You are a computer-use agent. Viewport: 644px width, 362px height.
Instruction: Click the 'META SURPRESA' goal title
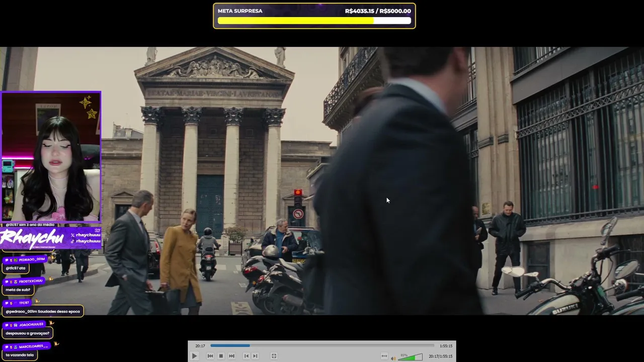(240, 11)
